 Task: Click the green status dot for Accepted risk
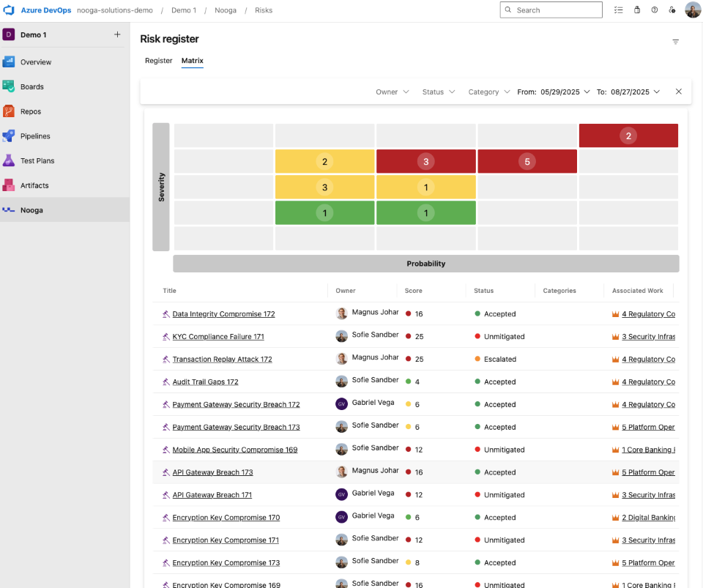[477, 313]
